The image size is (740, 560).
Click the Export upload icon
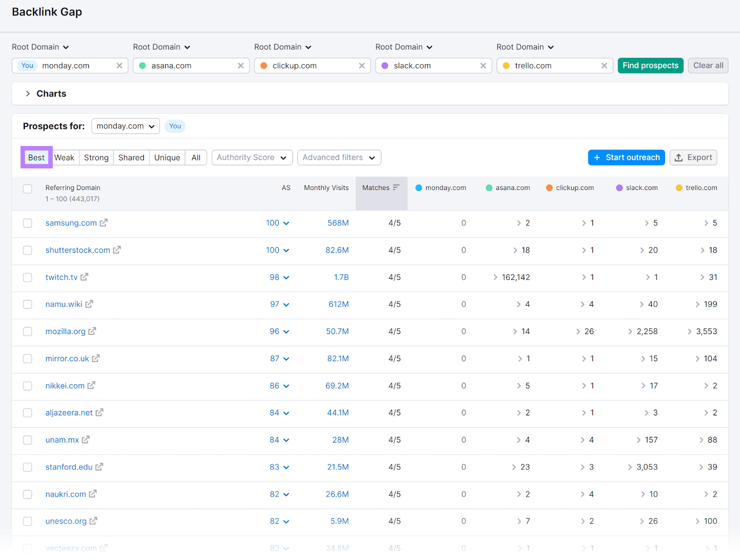(680, 157)
